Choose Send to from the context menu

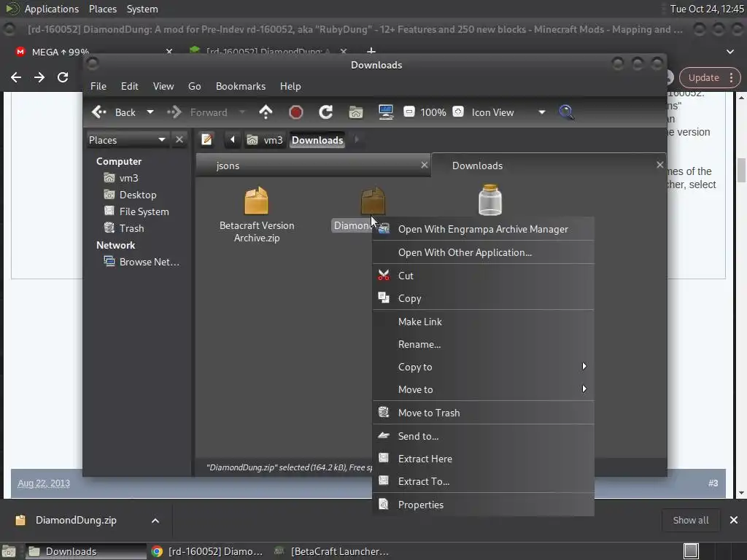483,436
